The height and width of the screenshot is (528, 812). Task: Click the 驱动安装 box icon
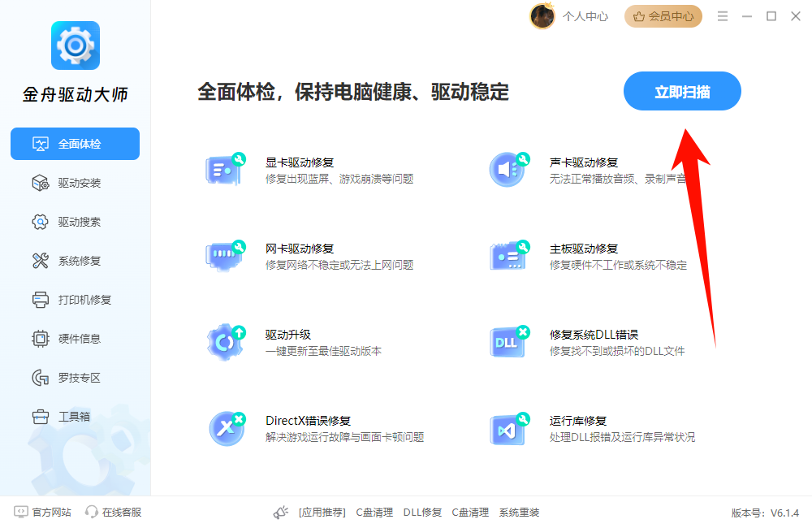[x=41, y=183]
